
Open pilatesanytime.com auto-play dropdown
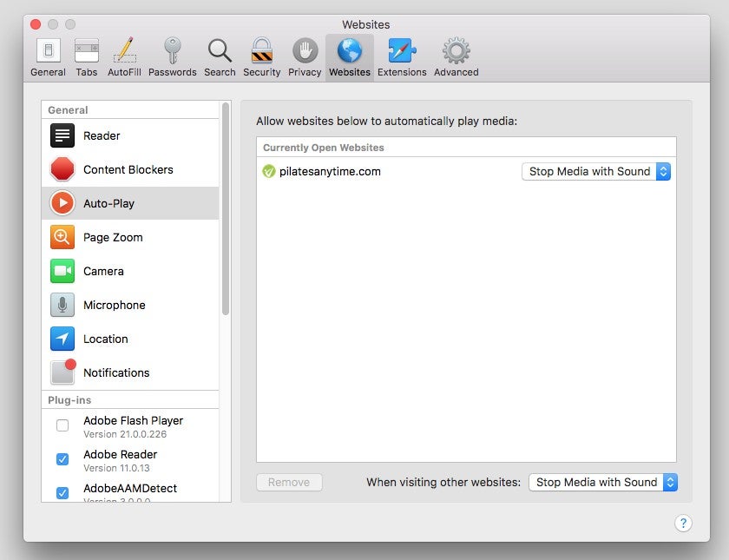[596, 171]
